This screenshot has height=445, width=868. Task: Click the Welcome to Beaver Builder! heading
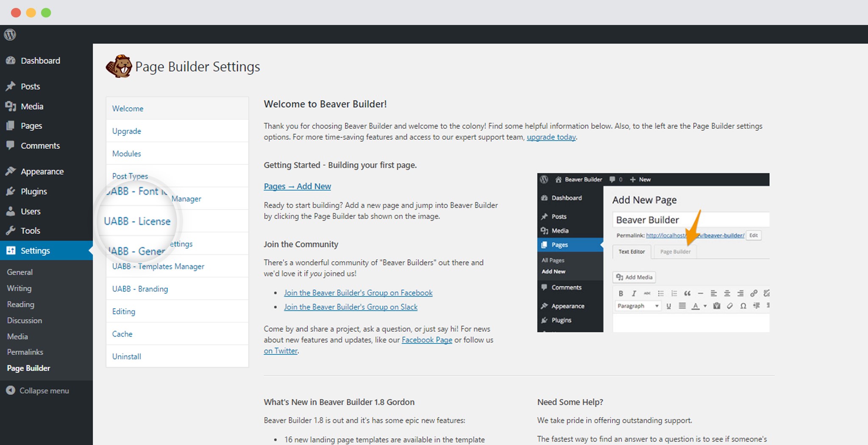pos(325,104)
